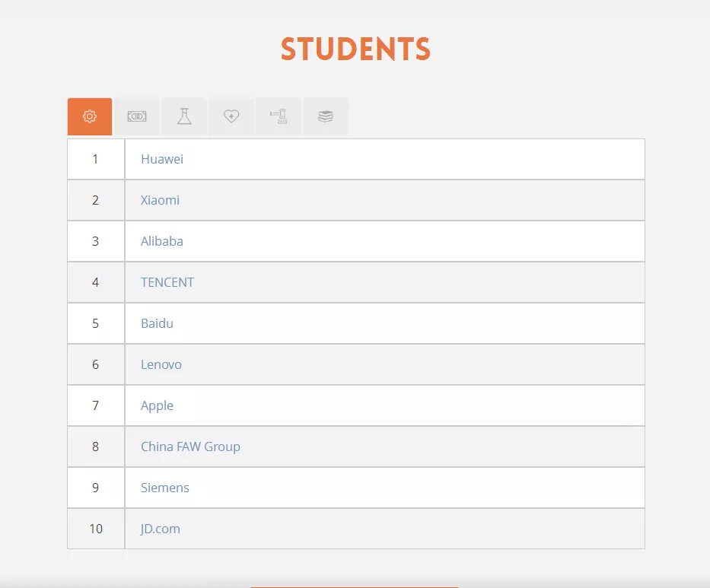Switch to the flask science tab
The image size is (710, 588).
click(184, 116)
